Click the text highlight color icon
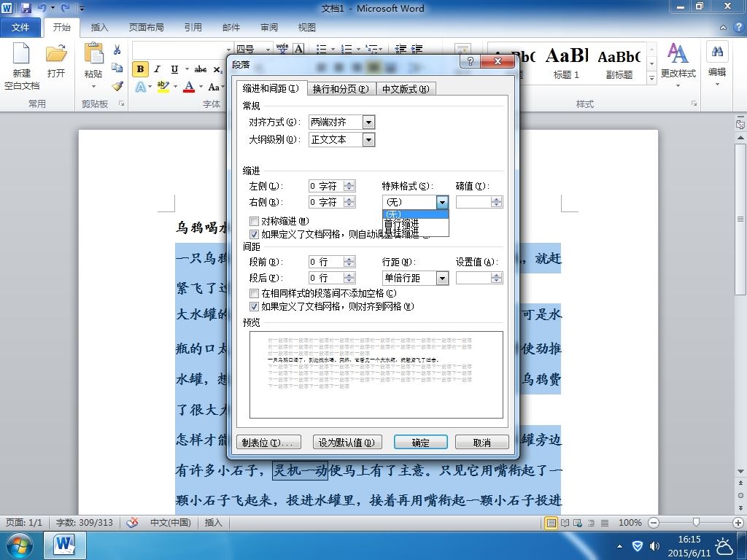The width and height of the screenshot is (747, 560). (163, 87)
